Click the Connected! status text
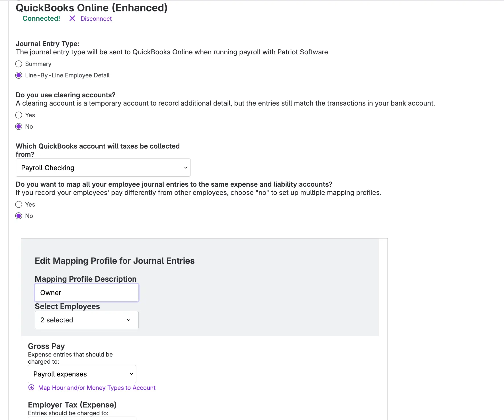This screenshot has height=420, width=504. tap(41, 18)
